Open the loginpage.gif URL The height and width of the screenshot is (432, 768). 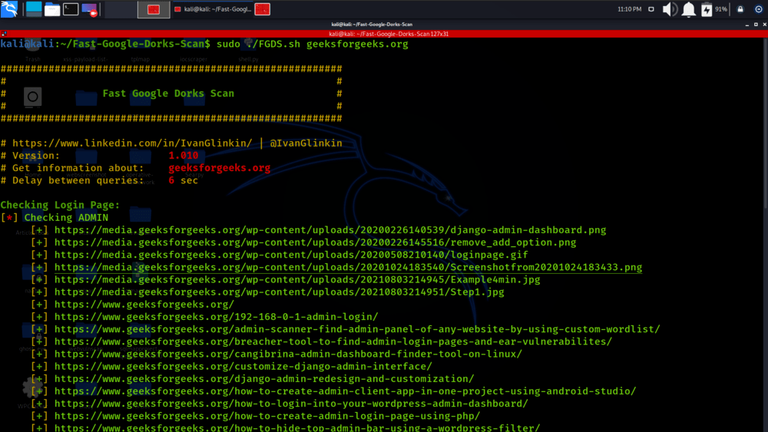tap(291, 255)
